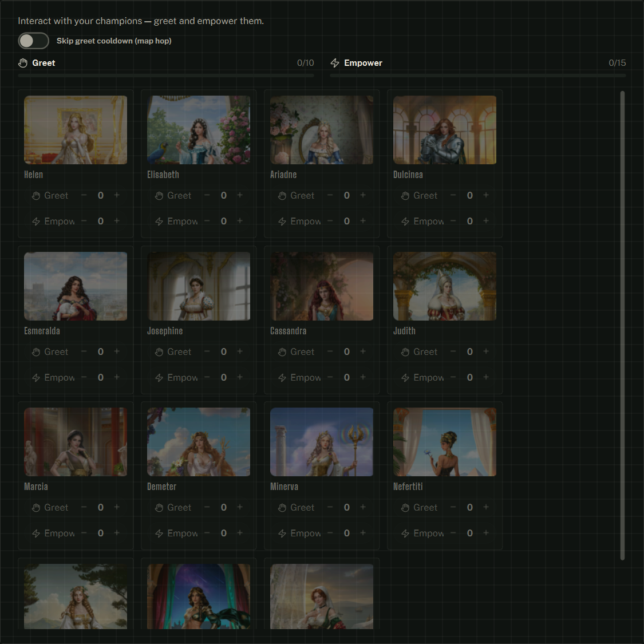Click Ariadne's Empower lightning icon
This screenshot has width=644, height=644.
(282, 222)
